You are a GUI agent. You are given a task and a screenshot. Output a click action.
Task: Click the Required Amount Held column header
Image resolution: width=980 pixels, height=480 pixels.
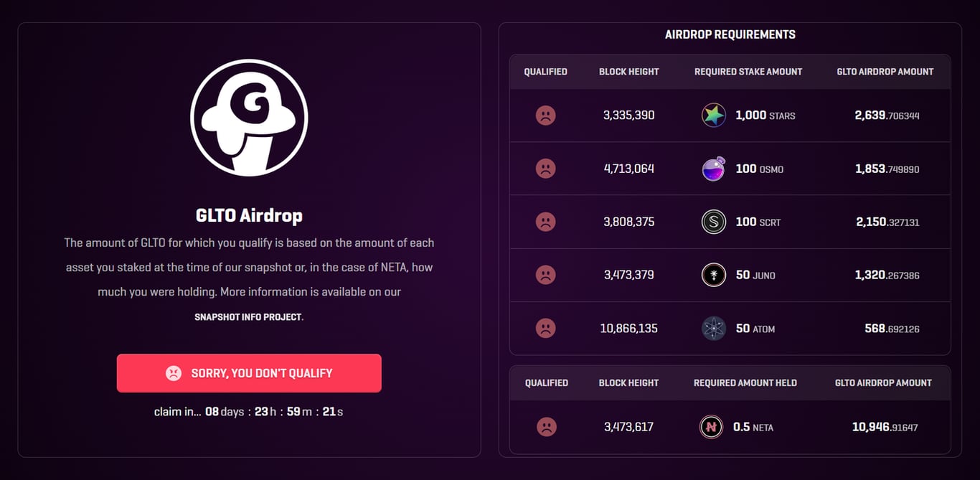[745, 383]
